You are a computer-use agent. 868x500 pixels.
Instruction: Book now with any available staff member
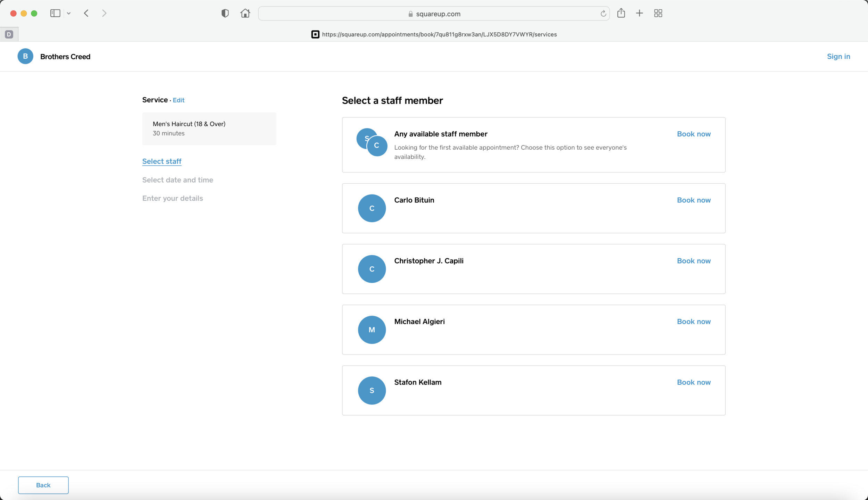click(x=693, y=134)
